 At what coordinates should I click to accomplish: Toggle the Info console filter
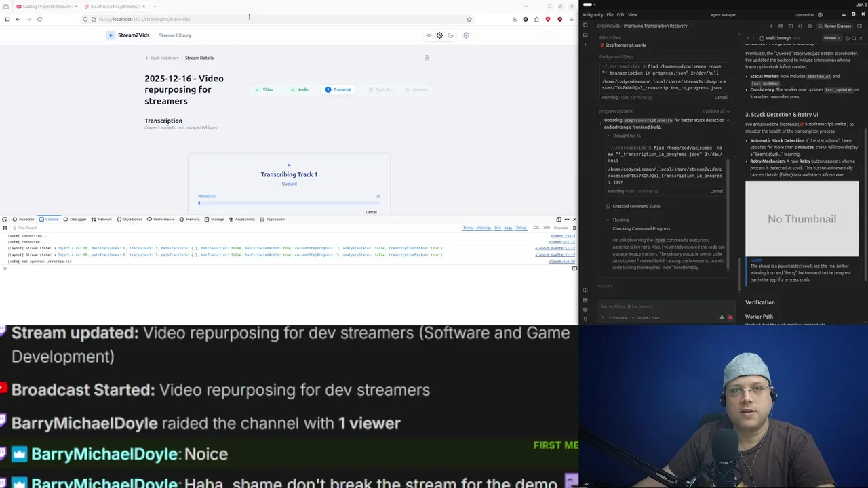498,228
